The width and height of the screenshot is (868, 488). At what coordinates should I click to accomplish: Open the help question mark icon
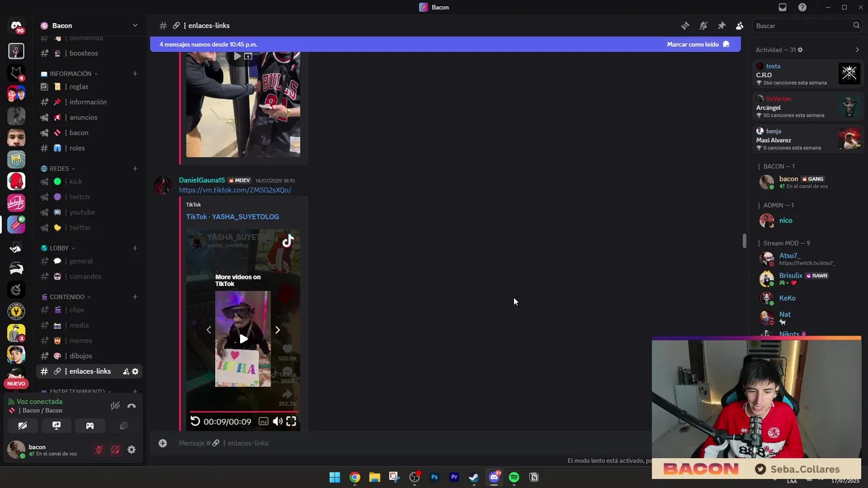802,7
